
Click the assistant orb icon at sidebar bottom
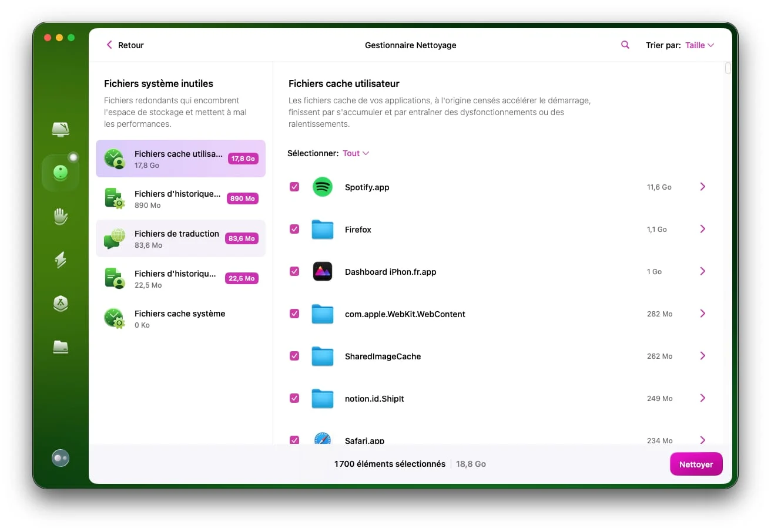61,458
